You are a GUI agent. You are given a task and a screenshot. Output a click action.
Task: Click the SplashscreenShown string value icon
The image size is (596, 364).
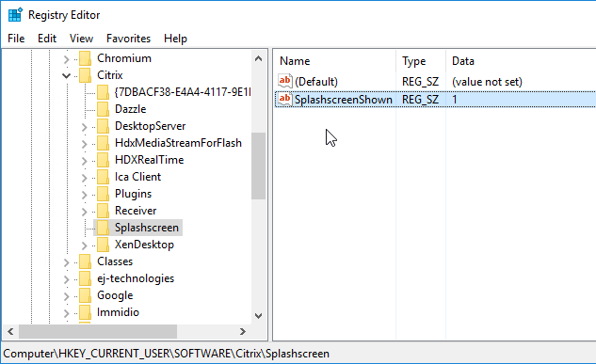coord(285,99)
